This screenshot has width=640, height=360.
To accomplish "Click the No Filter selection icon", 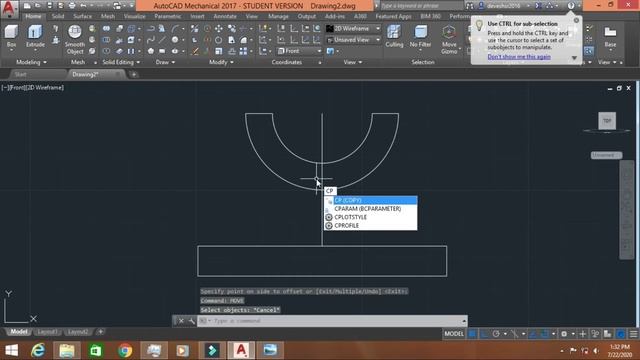I will tap(420, 36).
